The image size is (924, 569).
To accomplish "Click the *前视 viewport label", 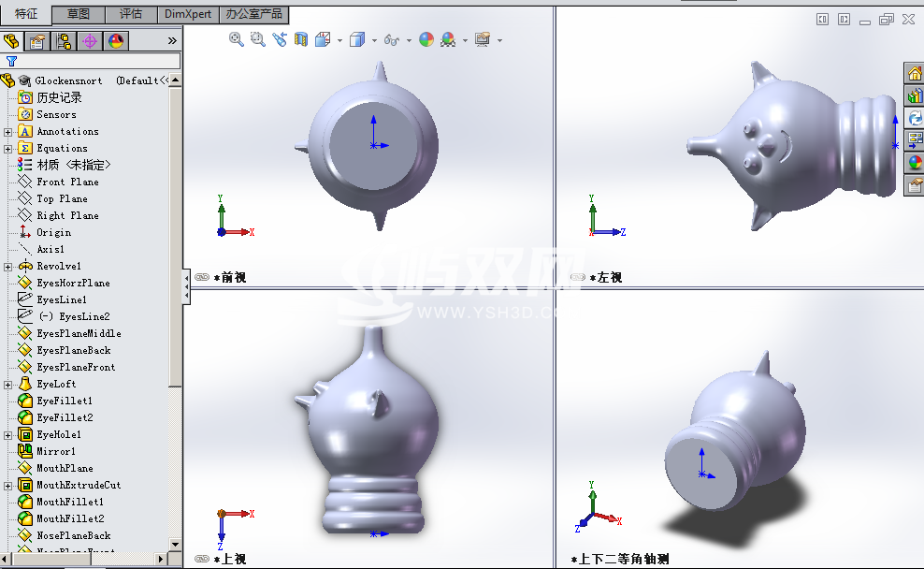I will pyautogui.click(x=230, y=277).
